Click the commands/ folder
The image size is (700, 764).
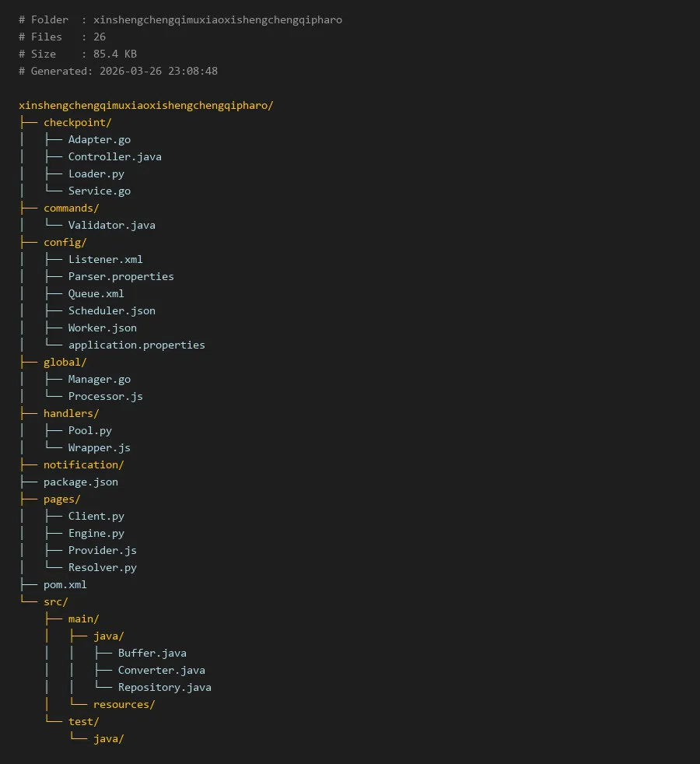(71, 208)
